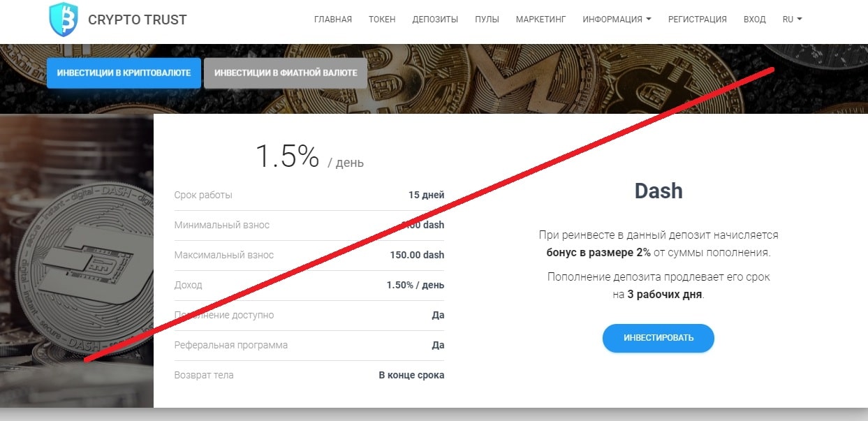Click ВХОД to log in

coord(754,20)
